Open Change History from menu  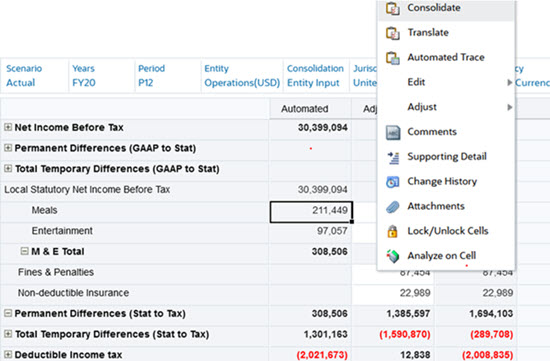click(x=446, y=182)
